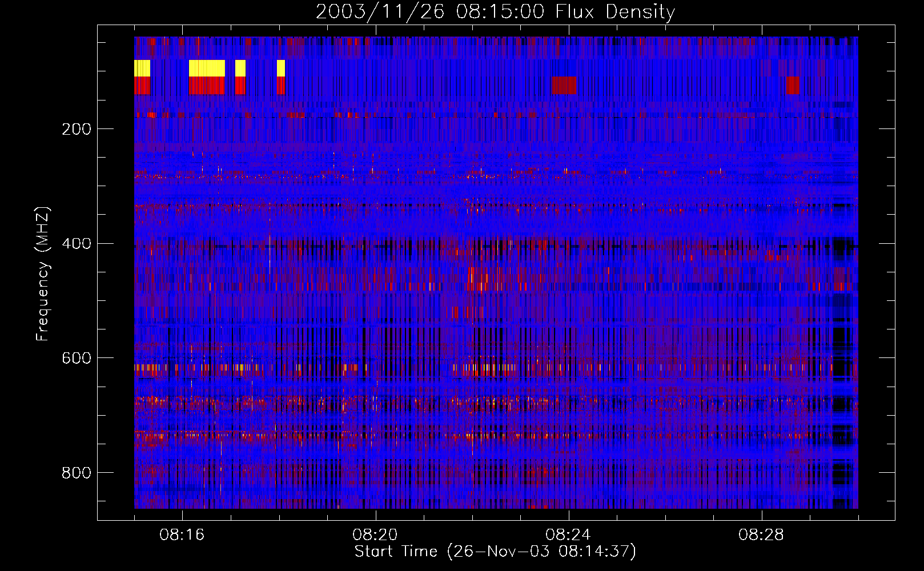Select the 600 frequency tick label
924x571 pixels.
[77, 358]
